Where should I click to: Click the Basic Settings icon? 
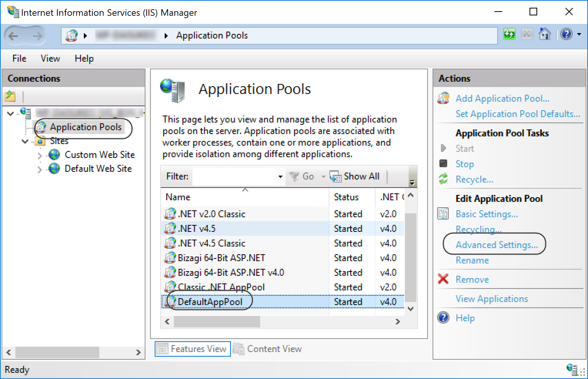click(x=443, y=213)
